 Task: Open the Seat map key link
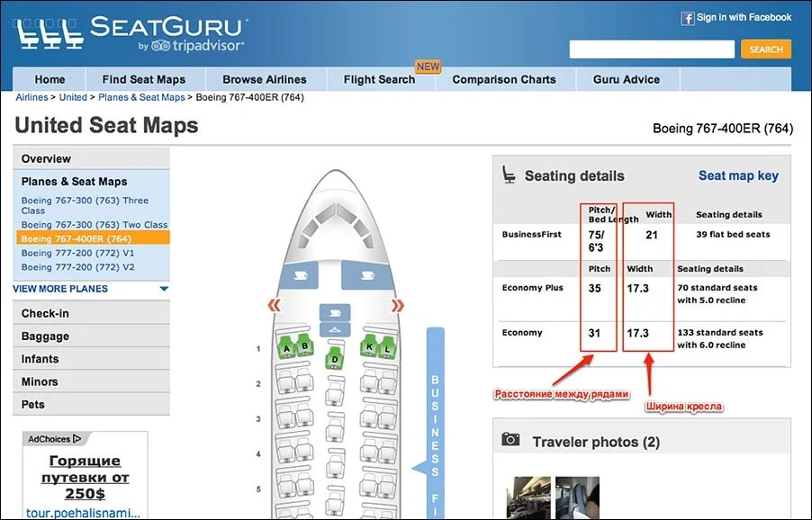pyautogui.click(x=738, y=175)
